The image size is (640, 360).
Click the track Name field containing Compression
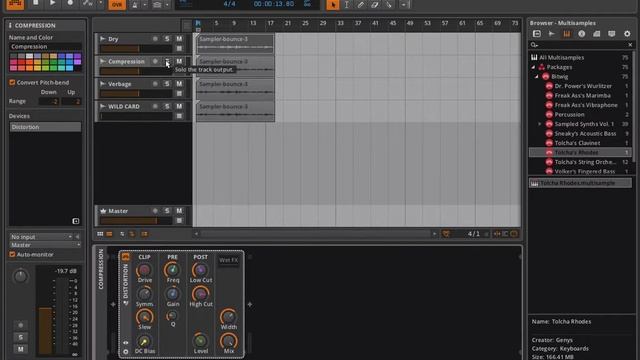pyautogui.click(x=45, y=47)
